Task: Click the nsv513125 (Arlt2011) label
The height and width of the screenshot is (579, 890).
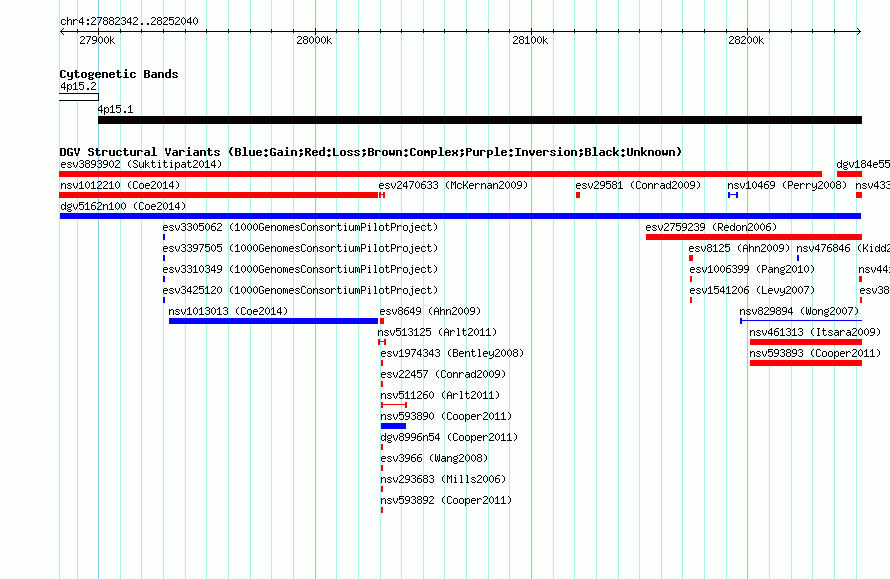Action: tap(437, 332)
